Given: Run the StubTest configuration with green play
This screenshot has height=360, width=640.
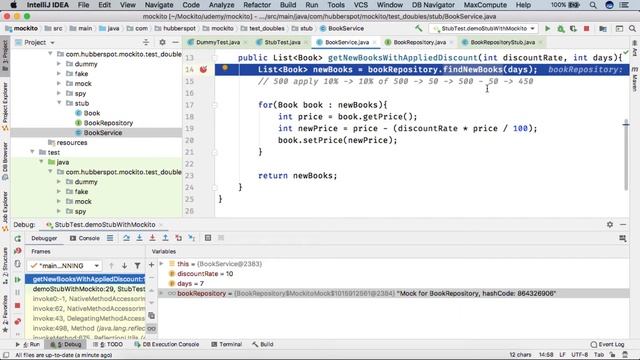Looking at the screenshot, I should [x=547, y=29].
